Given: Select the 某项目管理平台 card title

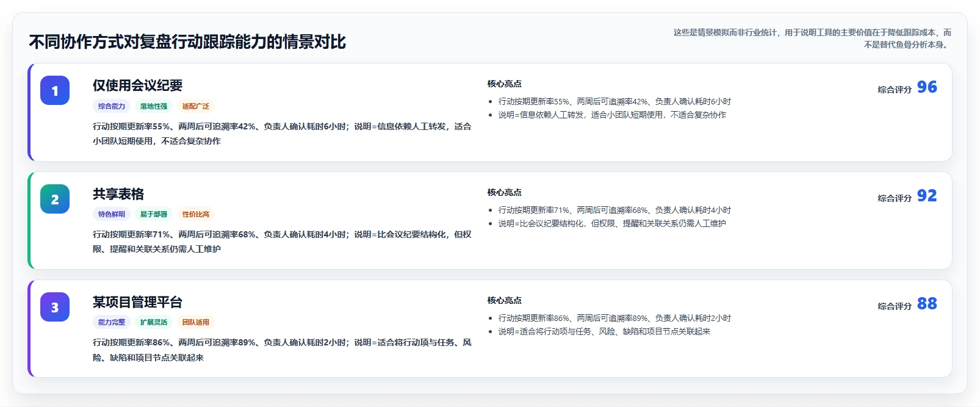Looking at the screenshot, I should tap(138, 302).
